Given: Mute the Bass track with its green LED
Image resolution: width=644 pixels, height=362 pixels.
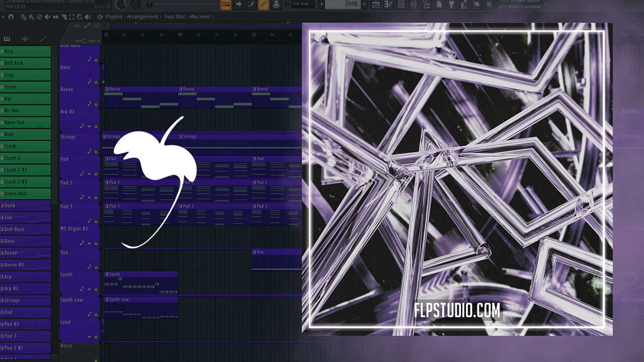Looking at the screenshot, I should coord(96,82).
